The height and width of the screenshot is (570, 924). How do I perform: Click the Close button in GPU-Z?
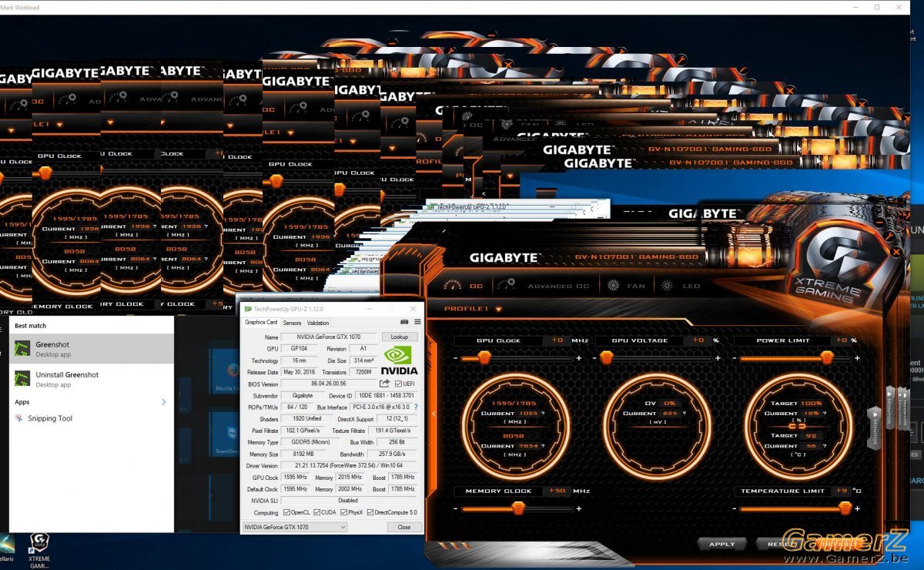(404, 527)
